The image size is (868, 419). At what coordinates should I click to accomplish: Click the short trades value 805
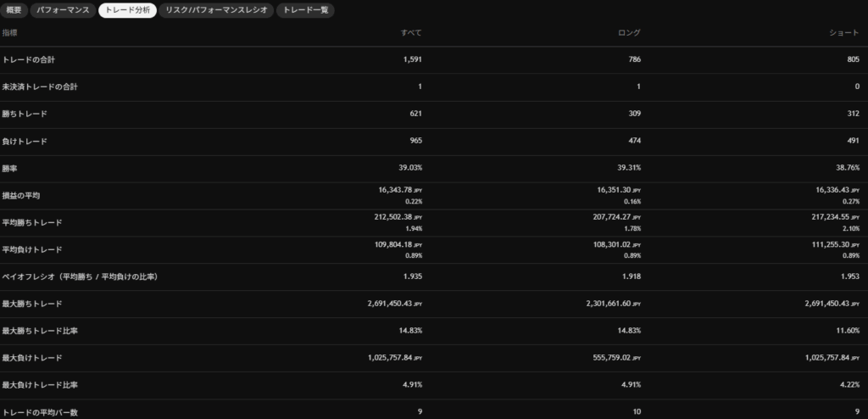pos(853,59)
